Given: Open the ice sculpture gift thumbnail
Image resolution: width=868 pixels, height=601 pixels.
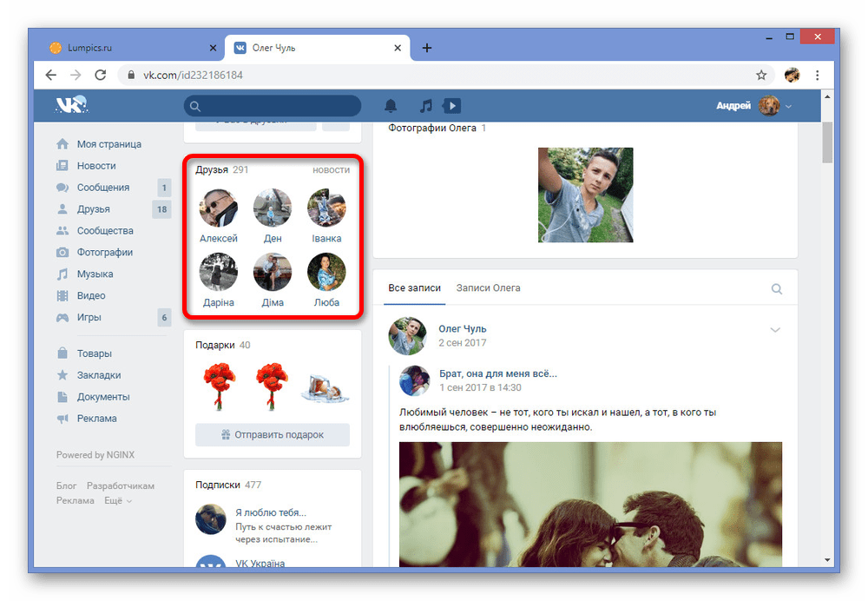Looking at the screenshot, I should pyautogui.click(x=326, y=387).
